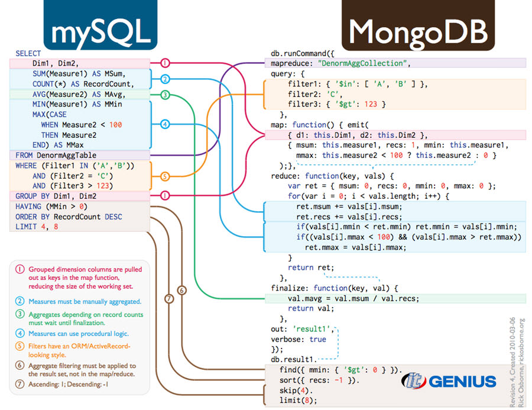Select circle 1 beside the Dim1, Dim2 row
Image resolution: width=532 pixels, height=410 pixels.
click(165, 63)
